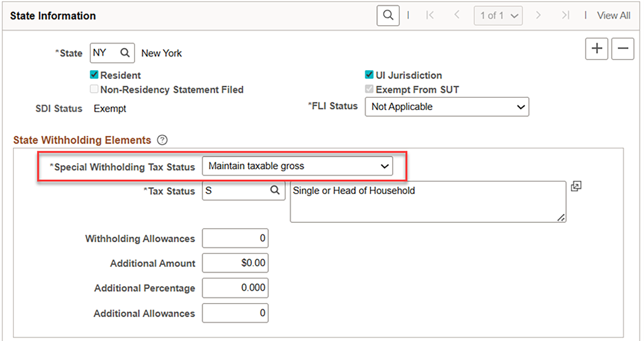Viewport: 644px width, 341px height.
Task: Jump to the last record arrow
Action: [x=565, y=15]
